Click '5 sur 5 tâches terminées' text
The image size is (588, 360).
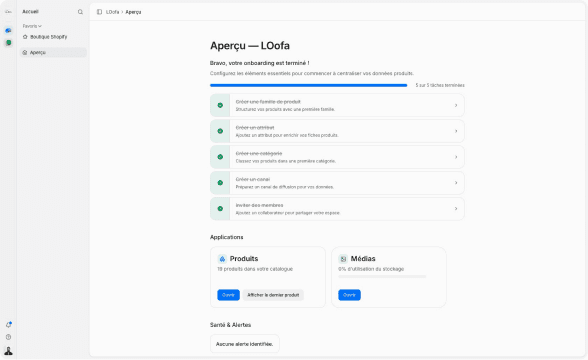click(440, 86)
